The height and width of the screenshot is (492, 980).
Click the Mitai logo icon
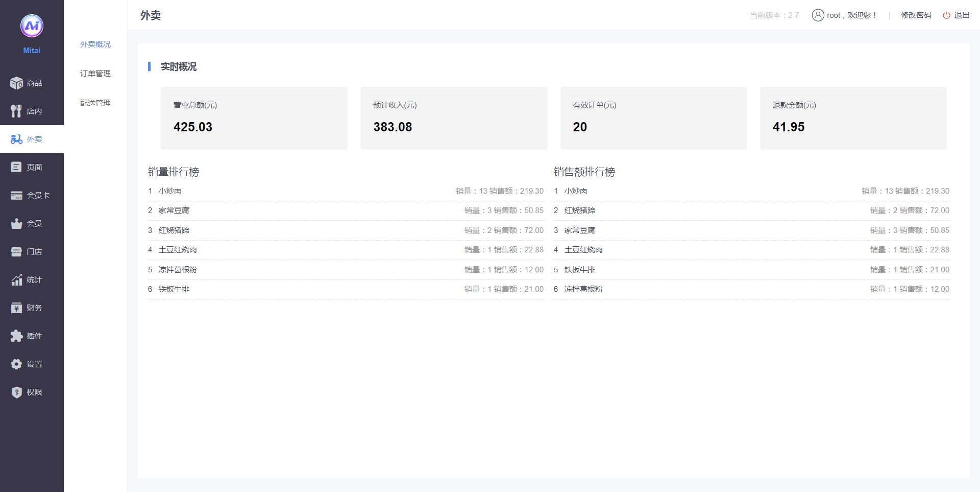[32, 26]
